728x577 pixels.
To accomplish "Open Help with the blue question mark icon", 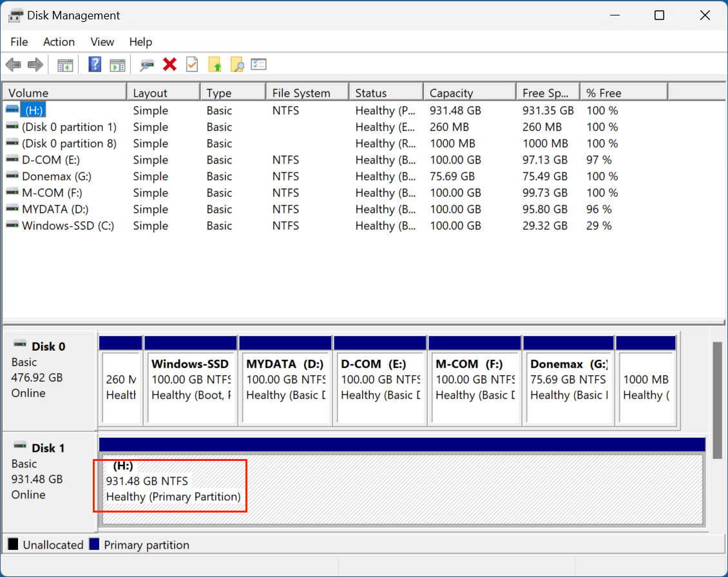I will tap(95, 64).
